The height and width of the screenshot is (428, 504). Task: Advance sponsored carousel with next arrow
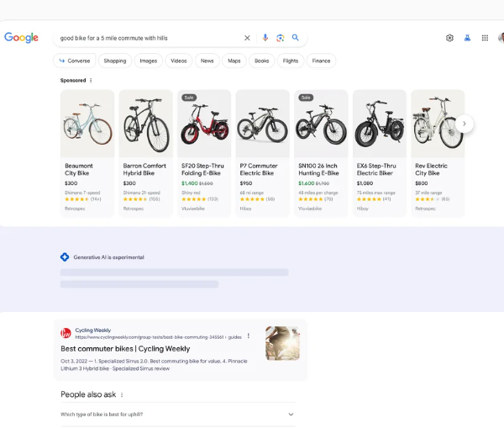tap(465, 124)
